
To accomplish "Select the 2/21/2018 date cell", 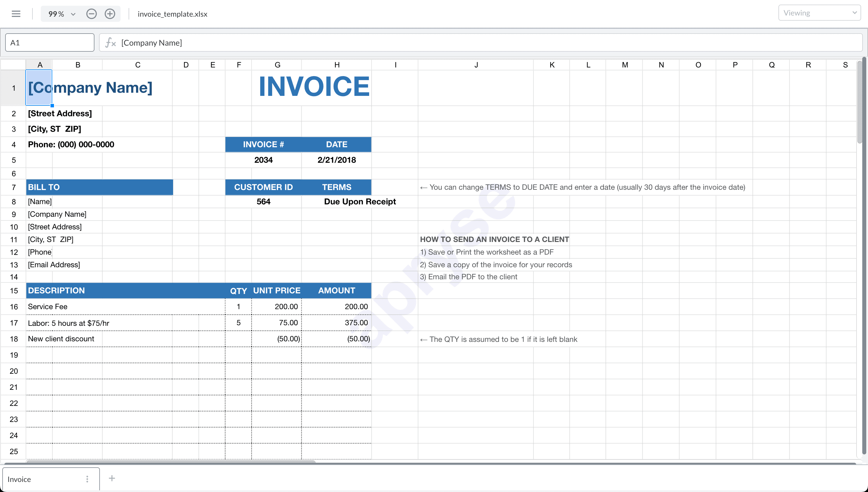I will click(x=336, y=160).
